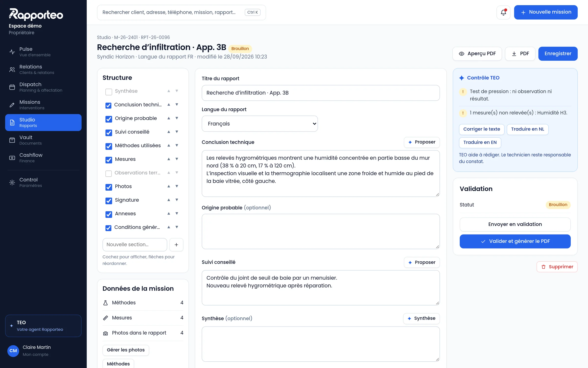Click the Méthodes flask icon

pos(106,303)
